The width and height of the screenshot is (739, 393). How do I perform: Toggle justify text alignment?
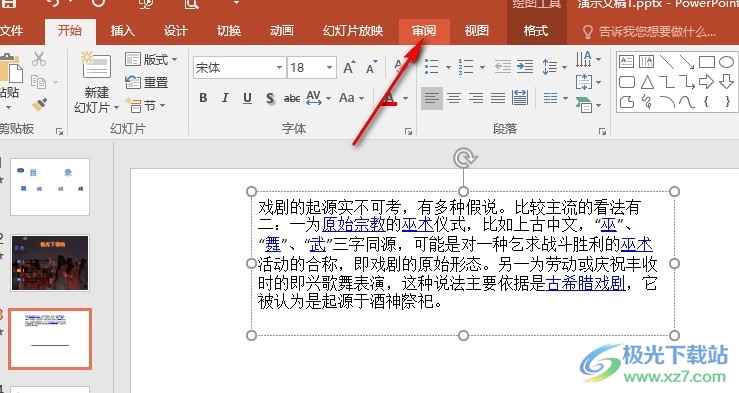pyautogui.click(x=498, y=98)
